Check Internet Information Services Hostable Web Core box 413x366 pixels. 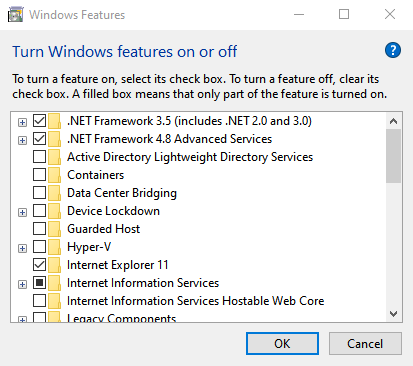coord(39,301)
